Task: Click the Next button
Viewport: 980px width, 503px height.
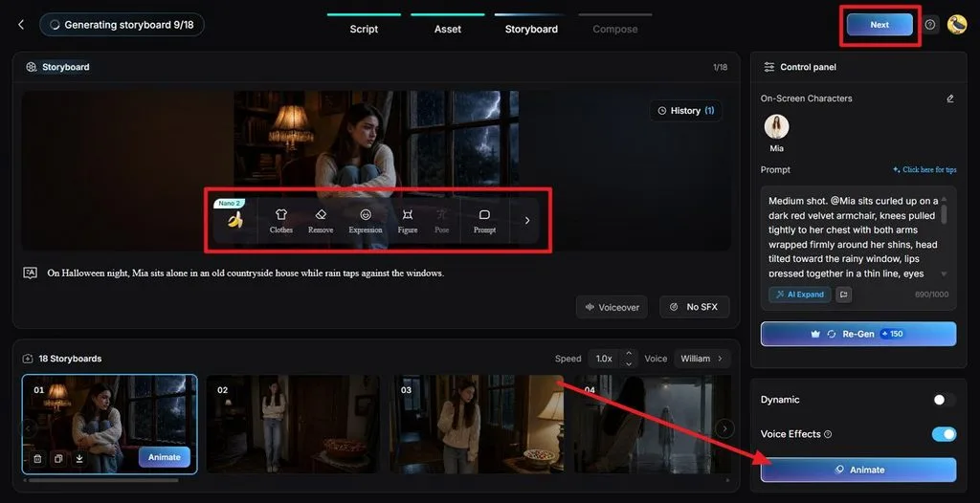Action: 880,24
